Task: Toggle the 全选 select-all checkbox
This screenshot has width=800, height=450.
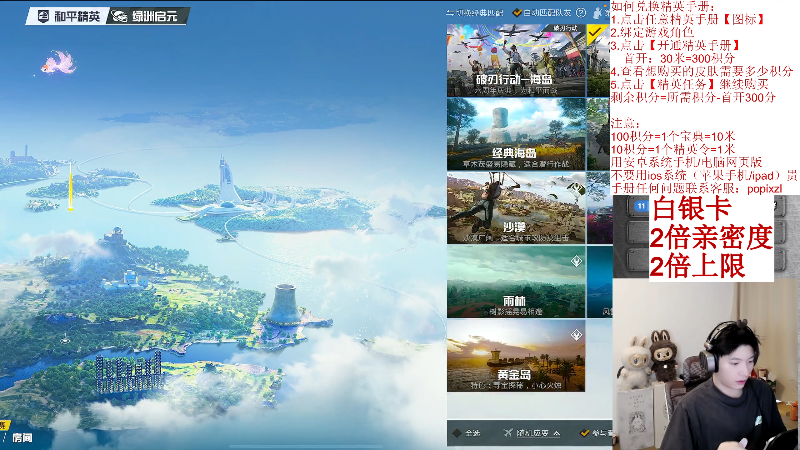Action: pyautogui.click(x=457, y=433)
